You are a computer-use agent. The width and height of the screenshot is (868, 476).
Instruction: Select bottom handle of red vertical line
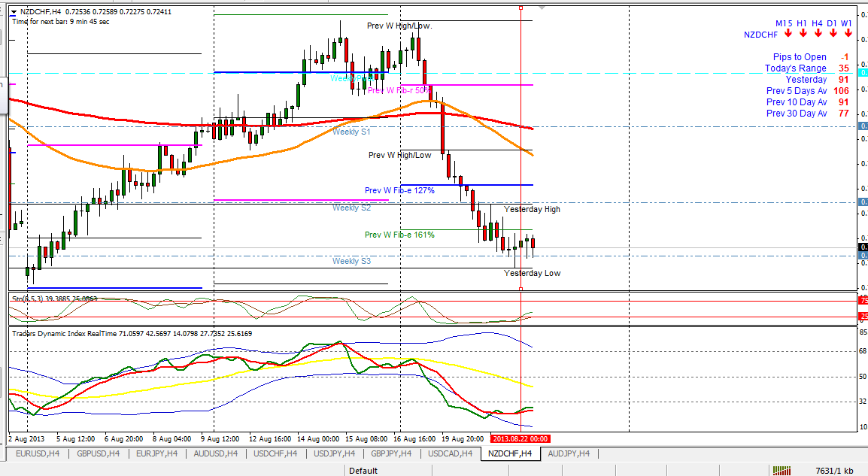pyautogui.click(x=521, y=288)
